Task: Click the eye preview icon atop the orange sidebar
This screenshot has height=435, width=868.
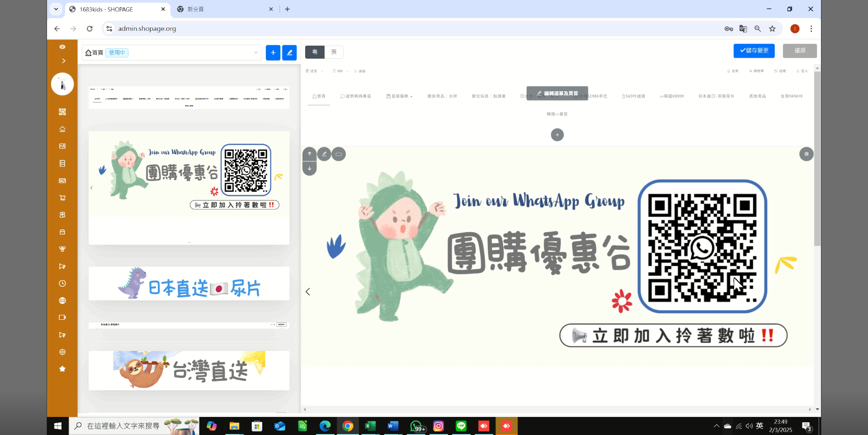Action: pos(62,47)
